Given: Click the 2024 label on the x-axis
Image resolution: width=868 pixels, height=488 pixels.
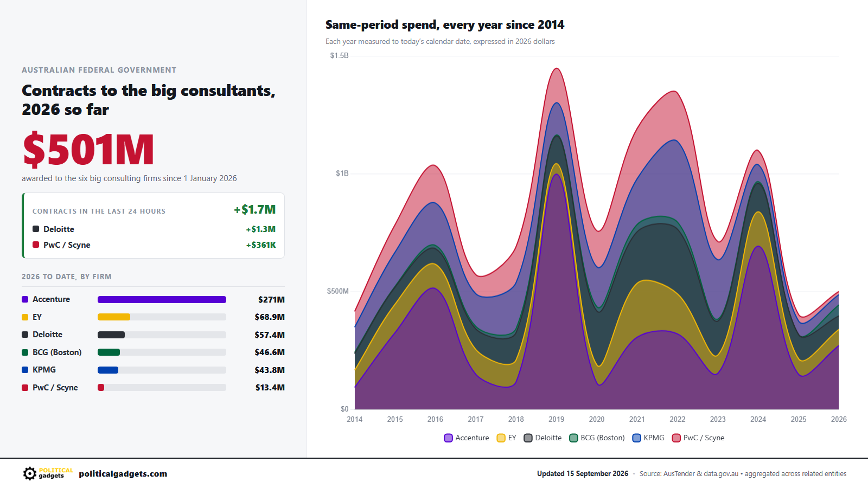Looking at the screenshot, I should (x=758, y=420).
